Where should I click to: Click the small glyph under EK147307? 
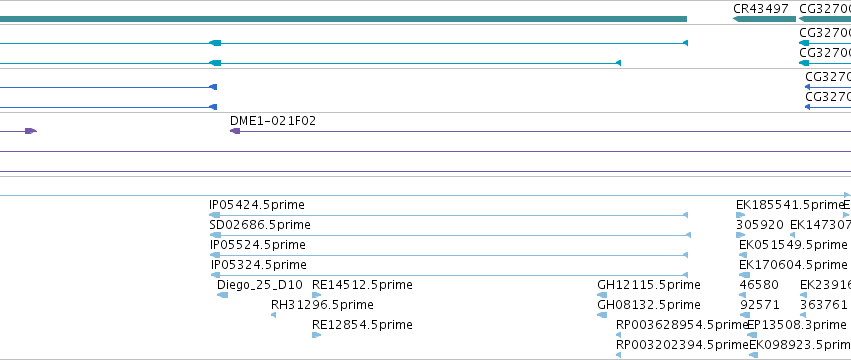[792, 235]
